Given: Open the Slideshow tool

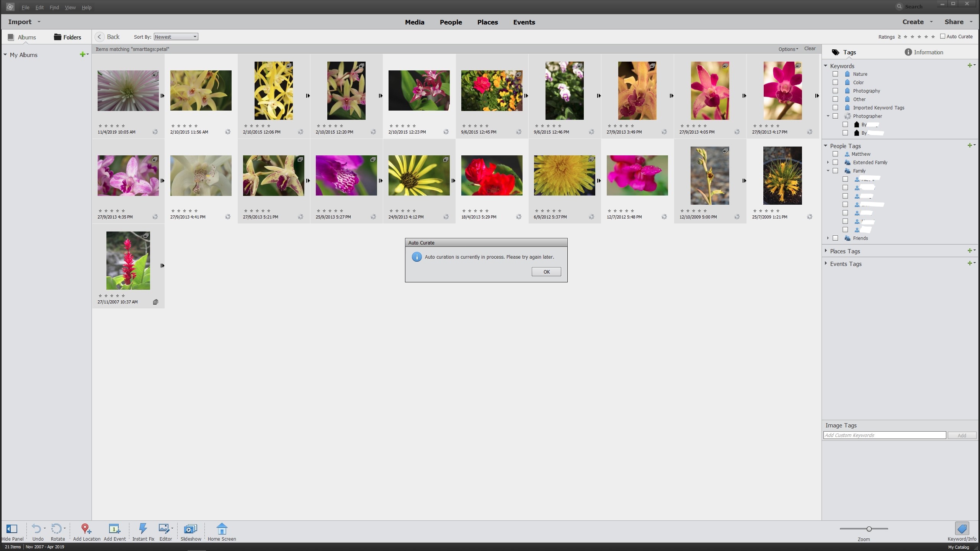Looking at the screenshot, I should (x=191, y=531).
